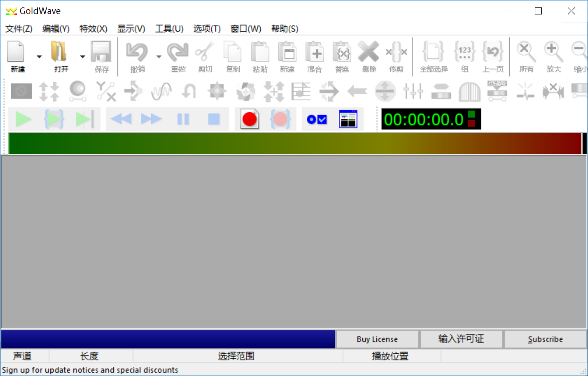Click the 替换 (Replace) icon
Viewport: 588px width, 376px height.
pos(342,52)
